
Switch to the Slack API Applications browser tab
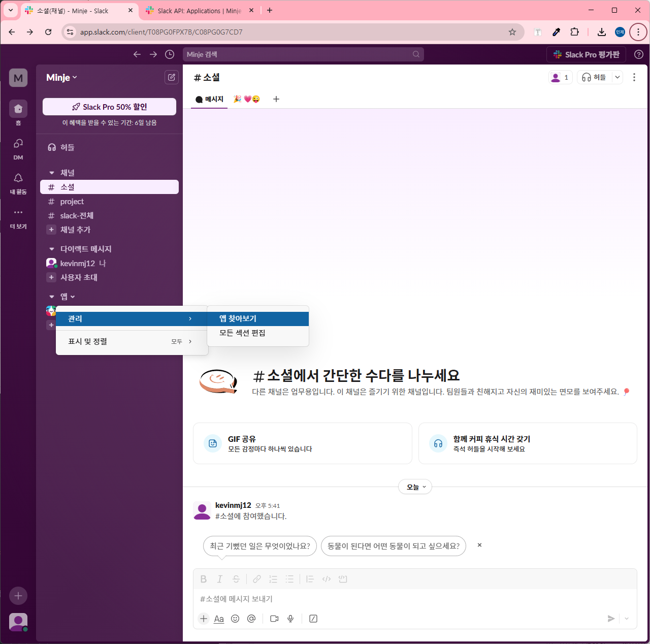199,11
